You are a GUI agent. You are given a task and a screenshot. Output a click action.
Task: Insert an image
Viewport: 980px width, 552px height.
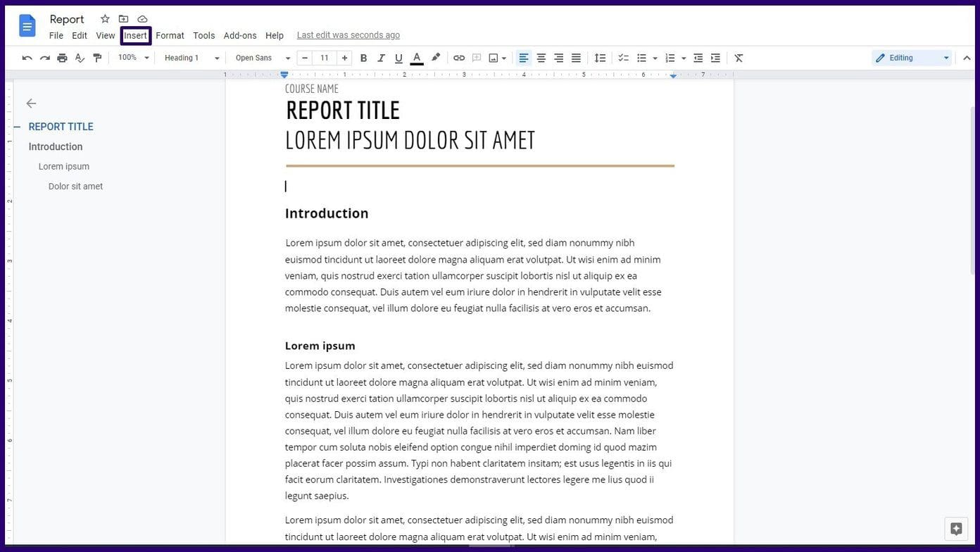click(494, 58)
